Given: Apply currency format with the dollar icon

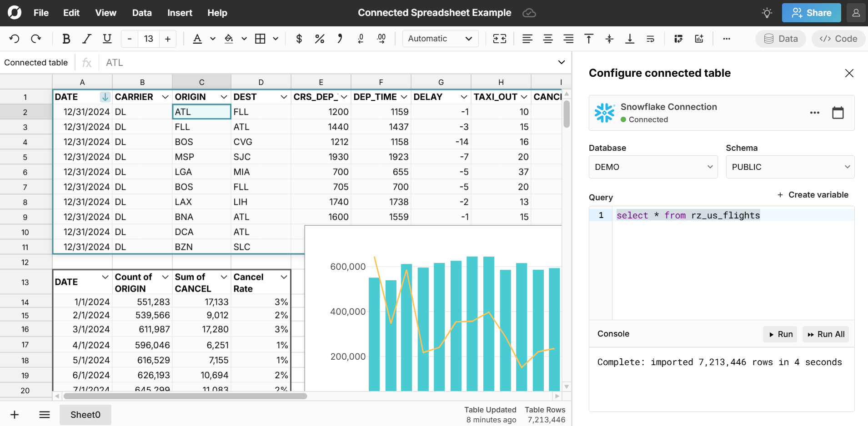Looking at the screenshot, I should (x=299, y=39).
